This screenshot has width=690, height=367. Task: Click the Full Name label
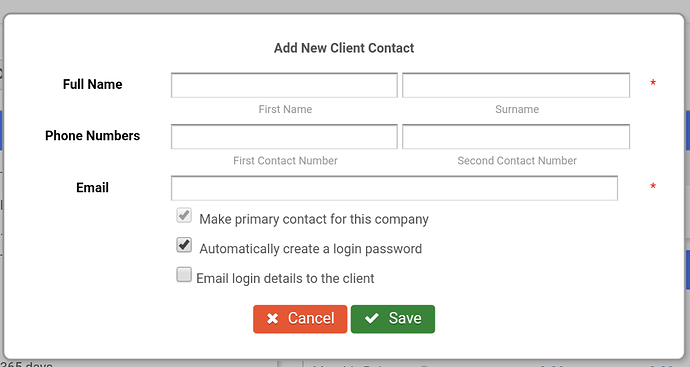92,84
